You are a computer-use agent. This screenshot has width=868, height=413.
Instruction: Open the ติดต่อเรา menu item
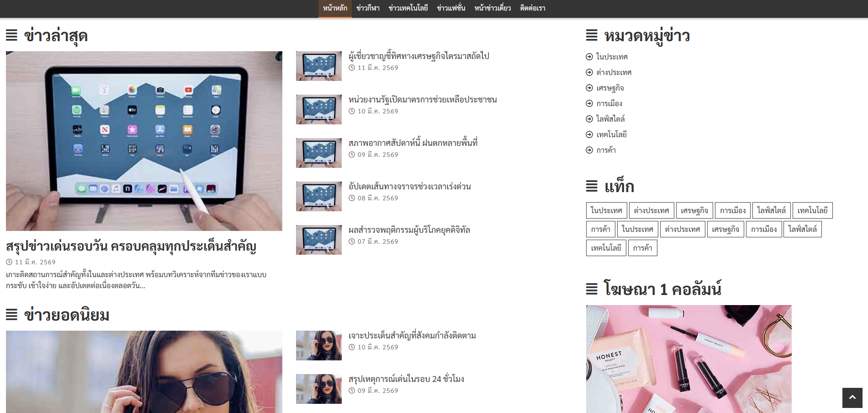coord(533,8)
